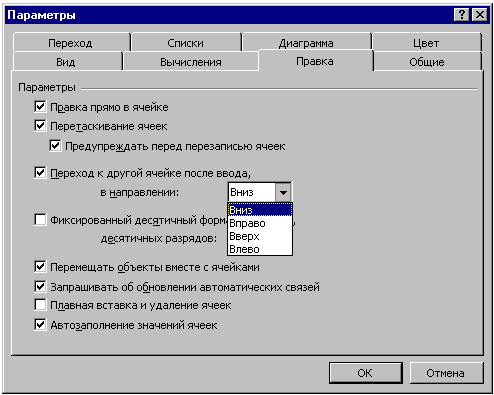Select Вправо in the direction list
This screenshot has height=395, width=494.
260,223
